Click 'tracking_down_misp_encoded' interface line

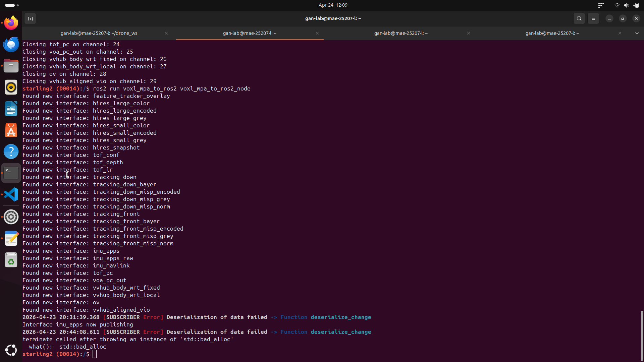[x=101, y=192]
